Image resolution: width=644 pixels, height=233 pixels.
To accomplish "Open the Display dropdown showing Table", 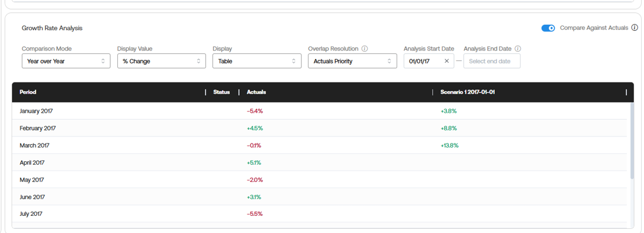I will (257, 61).
